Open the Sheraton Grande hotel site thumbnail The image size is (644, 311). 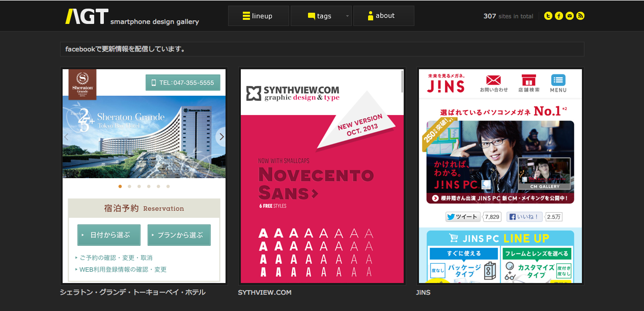coord(144,176)
